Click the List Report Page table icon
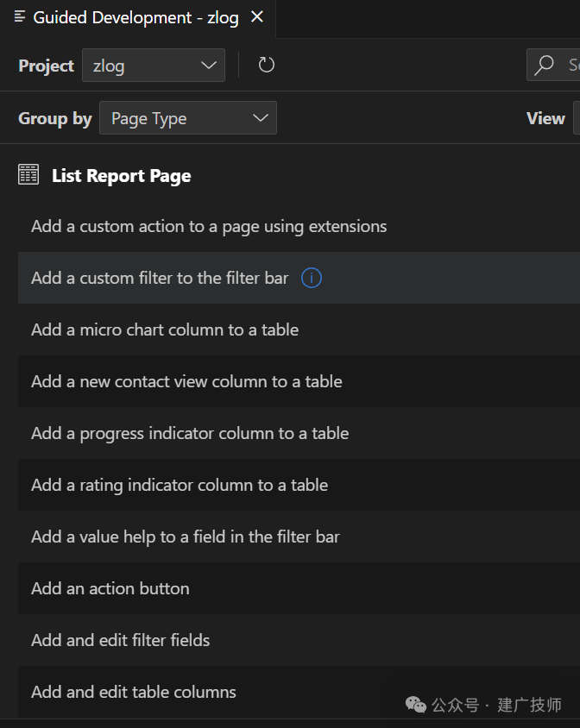 tap(28, 174)
